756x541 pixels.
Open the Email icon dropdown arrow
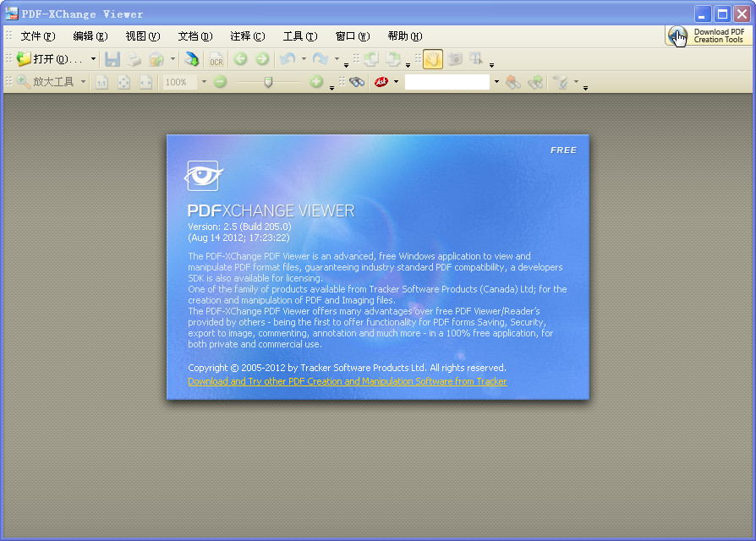coord(173,59)
